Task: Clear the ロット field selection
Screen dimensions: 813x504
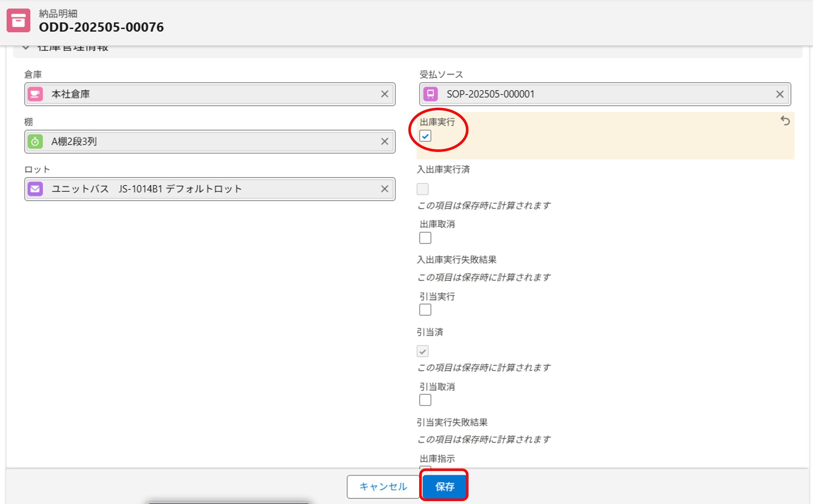Action: coord(385,189)
